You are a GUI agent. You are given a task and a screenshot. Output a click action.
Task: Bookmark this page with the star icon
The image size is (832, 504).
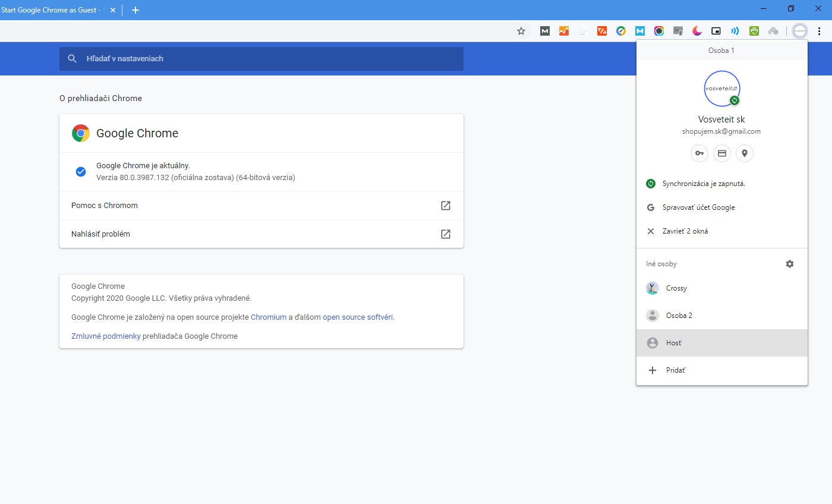click(521, 31)
